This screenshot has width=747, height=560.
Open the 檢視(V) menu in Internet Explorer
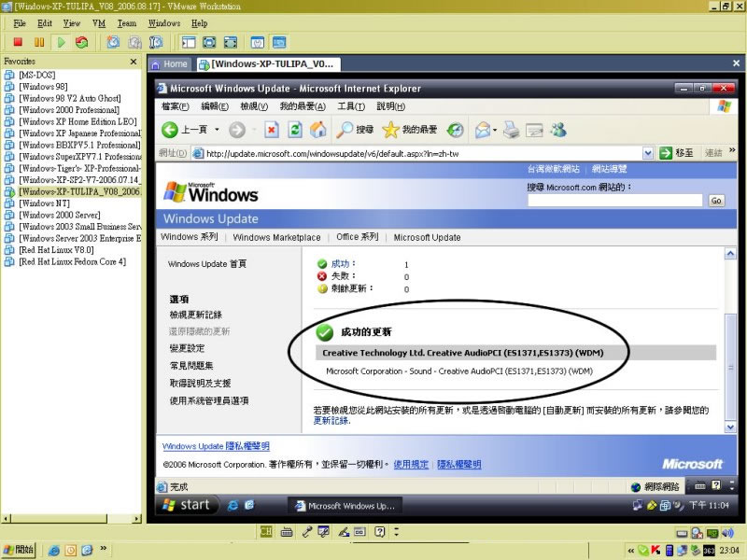[254, 106]
